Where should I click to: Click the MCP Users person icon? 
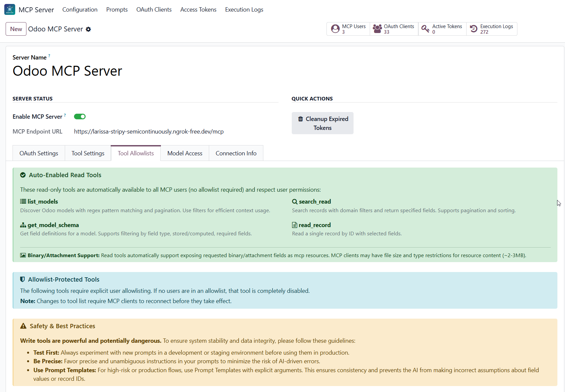(x=335, y=29)
